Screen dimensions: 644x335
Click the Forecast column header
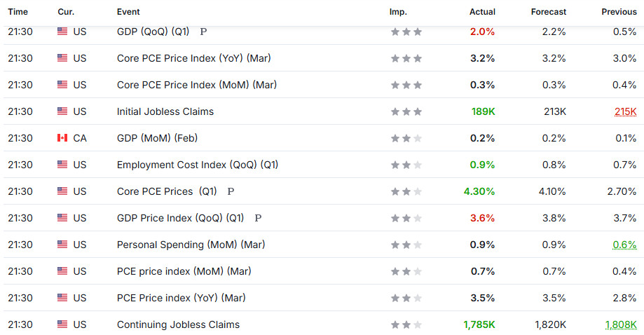pyautogui.click(x=548, y=12)
